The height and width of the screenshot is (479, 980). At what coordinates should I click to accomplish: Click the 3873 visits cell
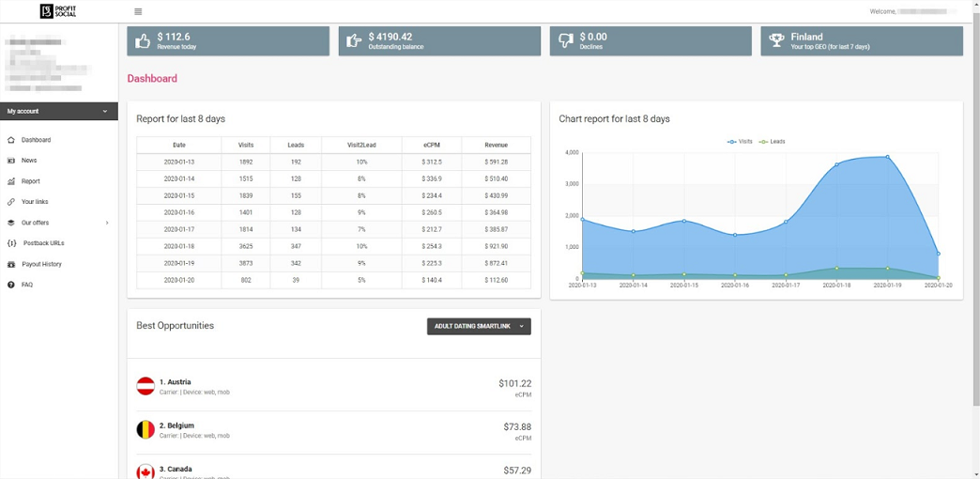(x=246, y=263)
